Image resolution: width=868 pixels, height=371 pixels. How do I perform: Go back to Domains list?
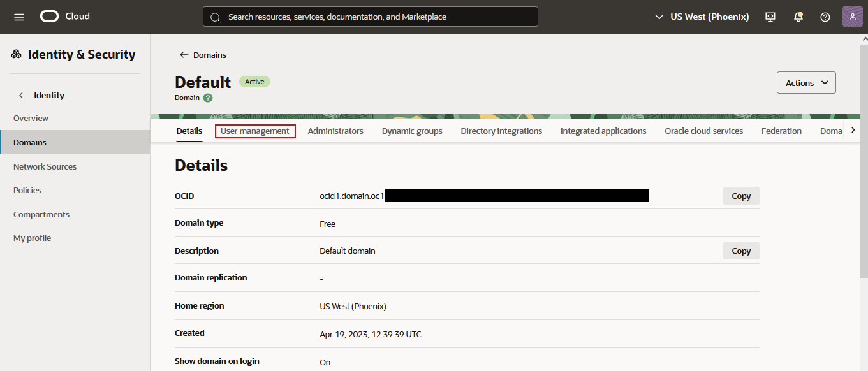[203, 55]
